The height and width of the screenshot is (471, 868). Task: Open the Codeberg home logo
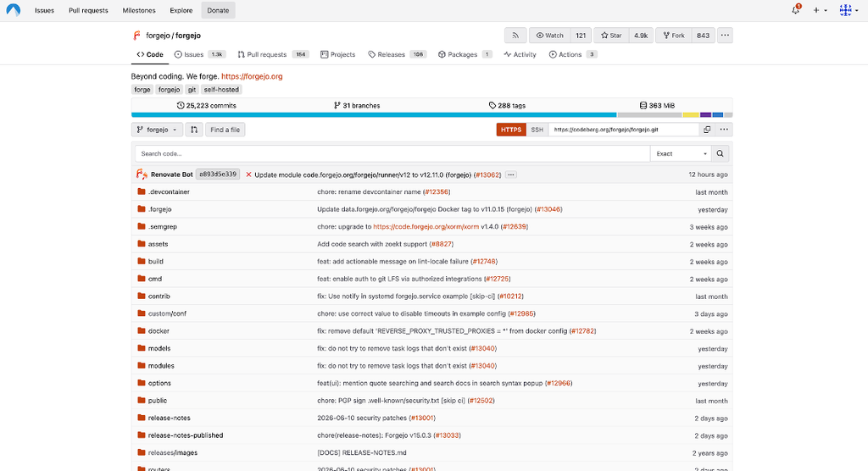coord(14,10)
